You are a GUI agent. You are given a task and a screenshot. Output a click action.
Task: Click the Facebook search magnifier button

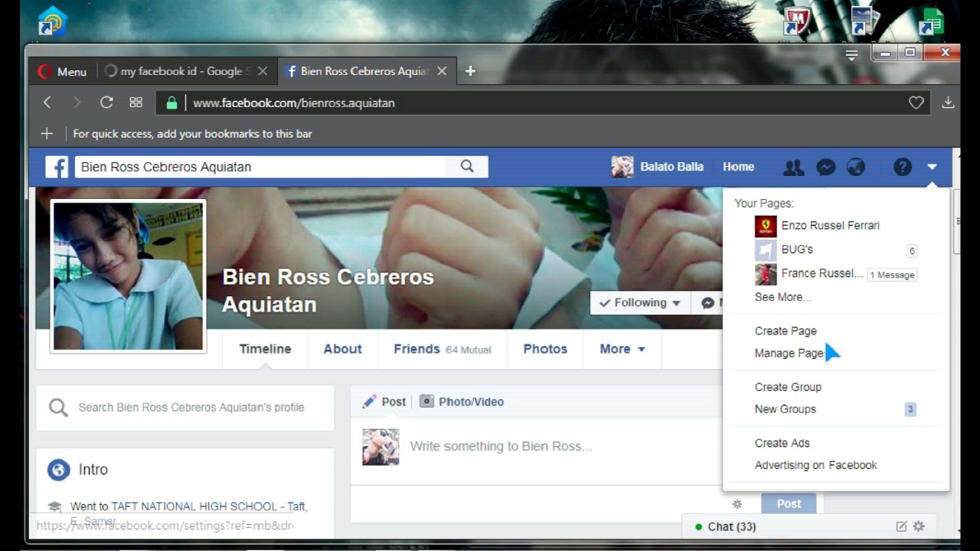point(467,167)
